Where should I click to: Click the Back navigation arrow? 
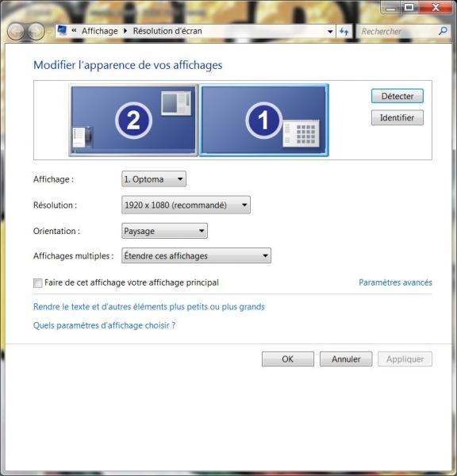16,31
